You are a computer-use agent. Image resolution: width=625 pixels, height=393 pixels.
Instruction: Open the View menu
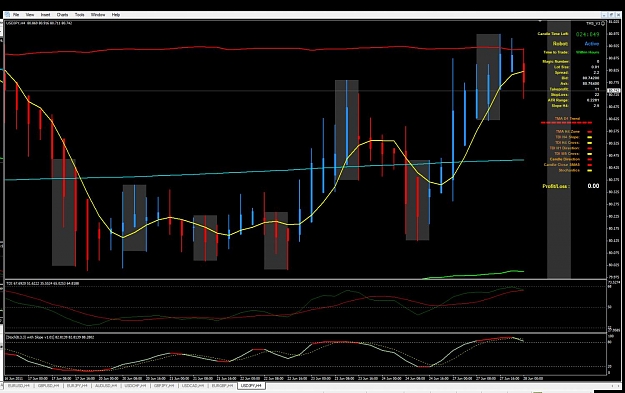click(30, 15)
